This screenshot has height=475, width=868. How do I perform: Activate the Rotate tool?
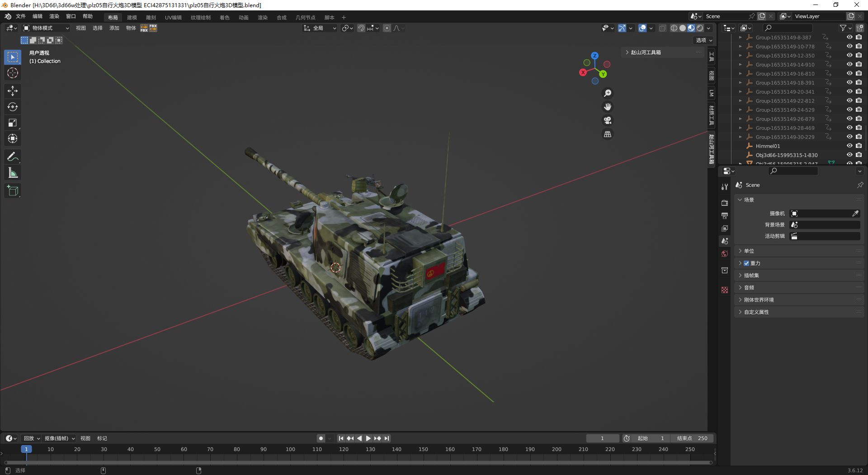(13, 107)
